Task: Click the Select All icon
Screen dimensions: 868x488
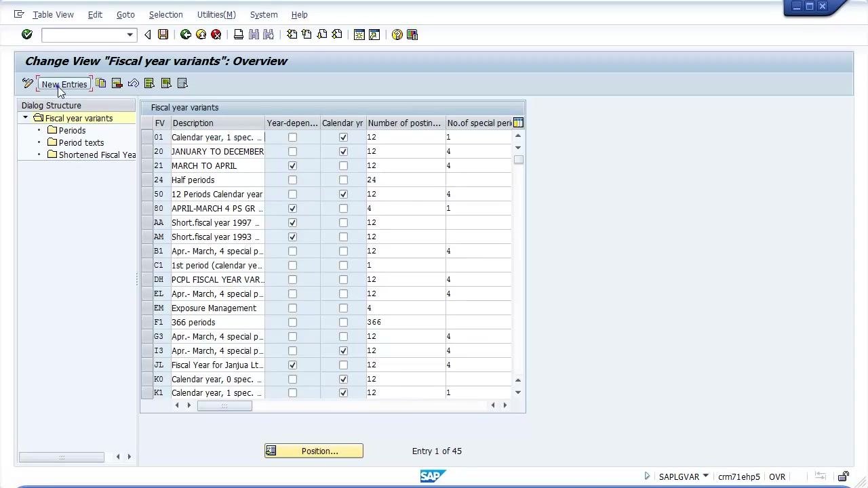Action: click(150, 83)
